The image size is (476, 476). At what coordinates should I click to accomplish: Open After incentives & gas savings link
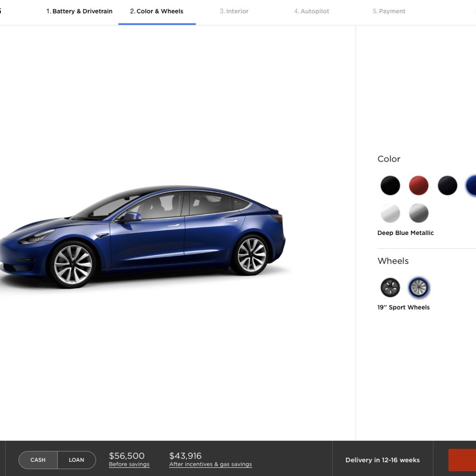(x=210, y=464)
